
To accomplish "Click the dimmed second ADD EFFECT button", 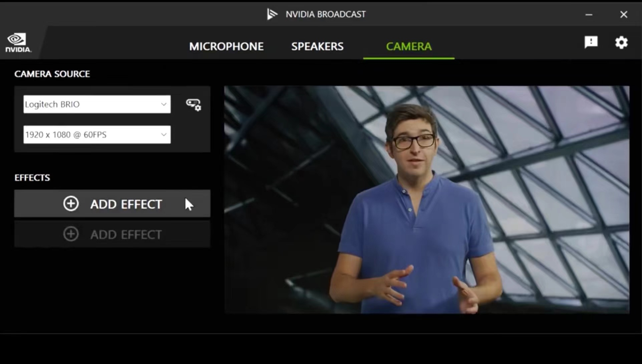I will coord(112,234).
